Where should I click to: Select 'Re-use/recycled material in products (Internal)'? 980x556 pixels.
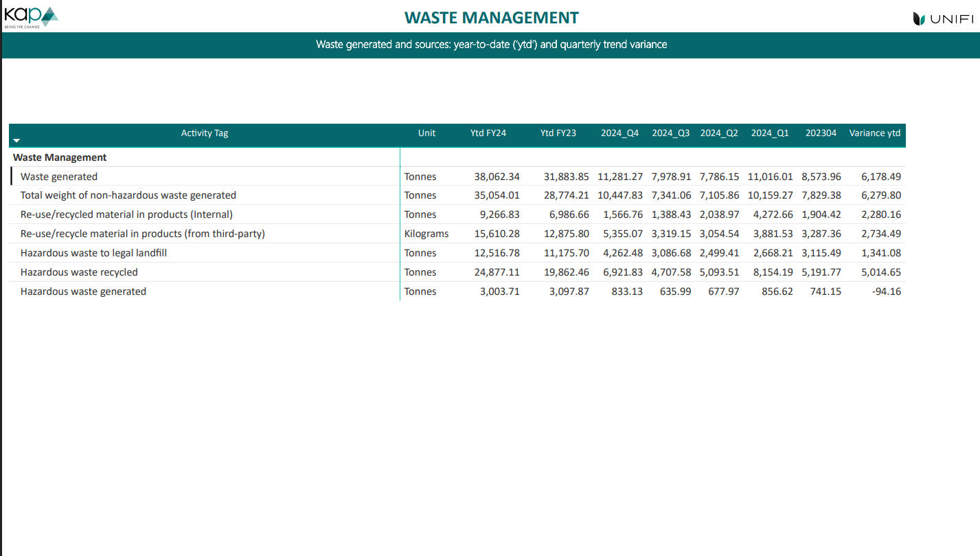coord(126,215)
